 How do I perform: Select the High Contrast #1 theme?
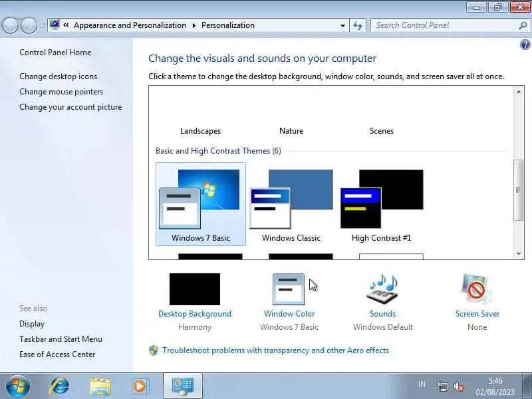coord(381,204)
